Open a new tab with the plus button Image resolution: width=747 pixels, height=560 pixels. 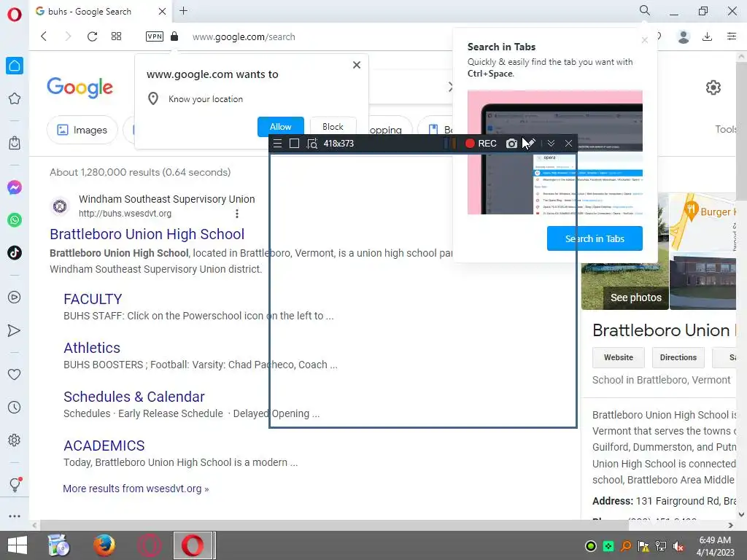click(183, 11)
